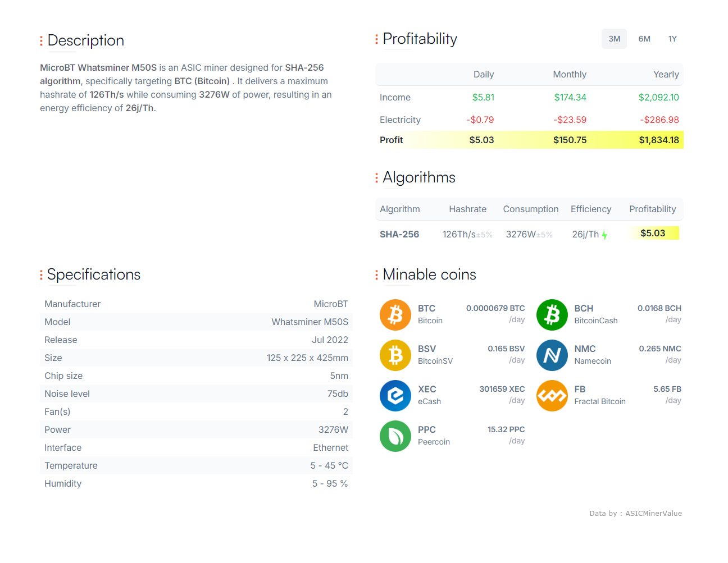Click the monthly income value $174.34
Viewport: 728px width, 563px height.
point(570,97)
